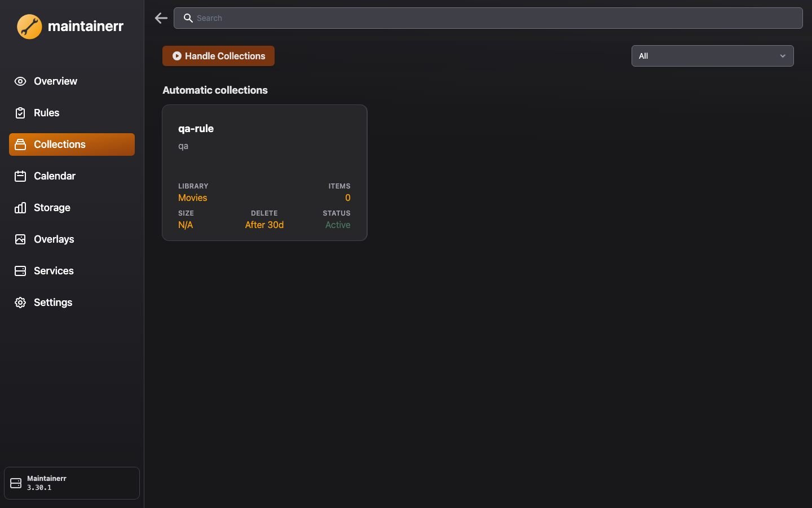Select the Calendar menu item
Screen dimensions: 812x508
pyautogui.click(x=72, y=176)
